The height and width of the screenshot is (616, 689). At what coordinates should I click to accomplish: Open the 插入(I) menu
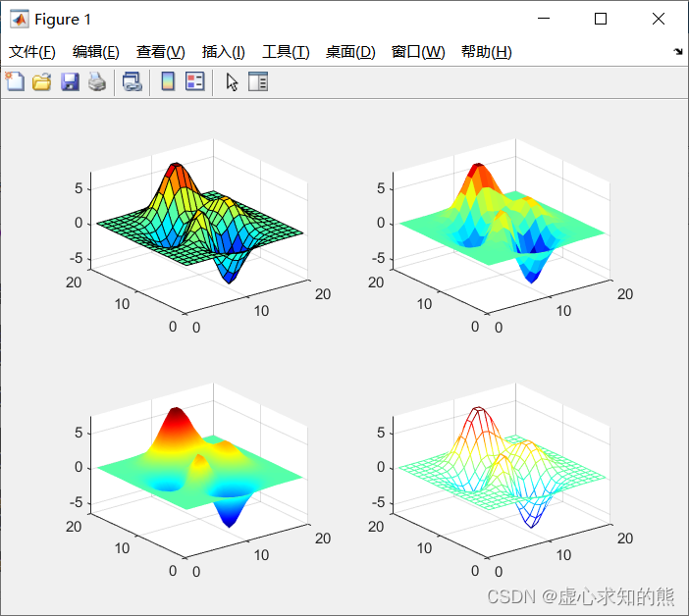223,52
